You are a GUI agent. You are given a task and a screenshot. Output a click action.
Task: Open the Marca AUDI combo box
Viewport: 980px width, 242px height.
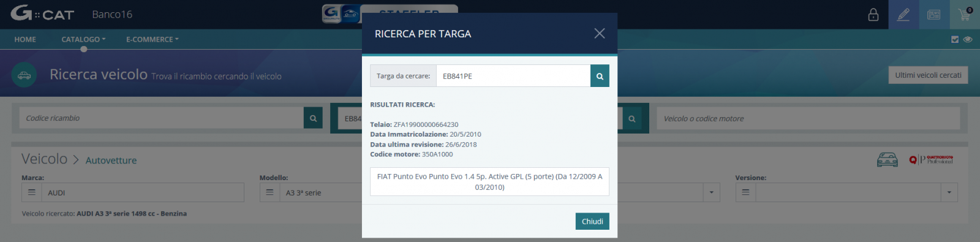pos(143,192)
